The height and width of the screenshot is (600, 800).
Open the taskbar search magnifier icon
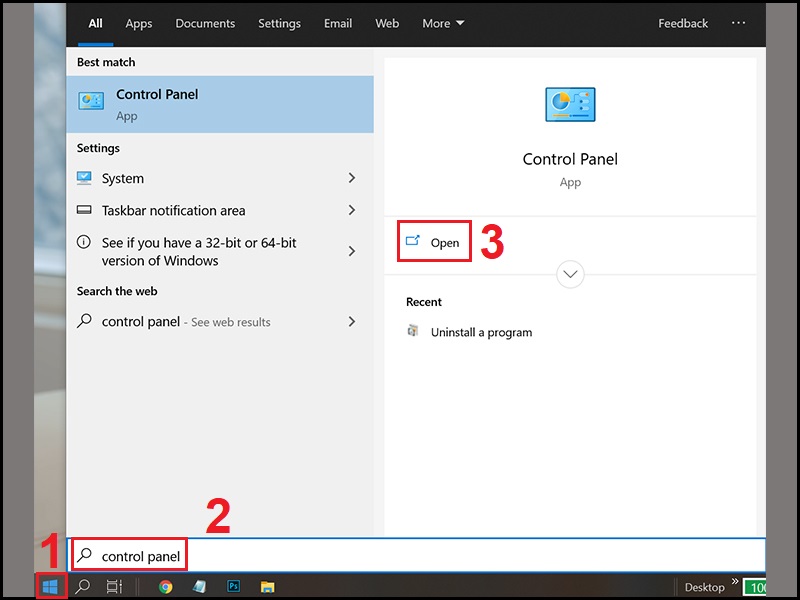83,587
